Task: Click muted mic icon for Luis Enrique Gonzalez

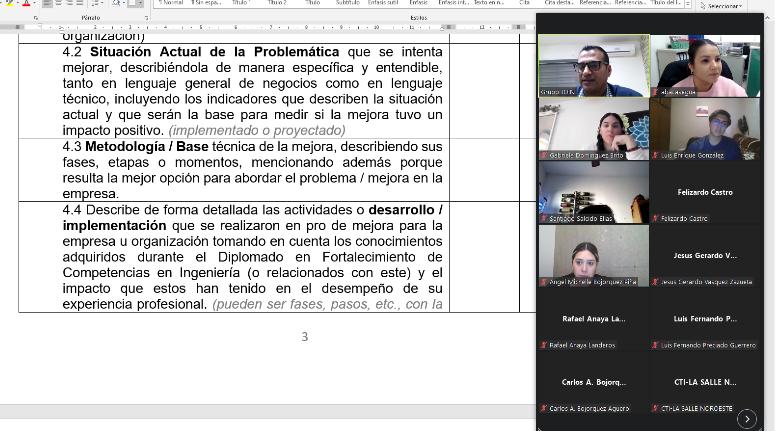Action: pyautogui.click(x=655, y=156)
